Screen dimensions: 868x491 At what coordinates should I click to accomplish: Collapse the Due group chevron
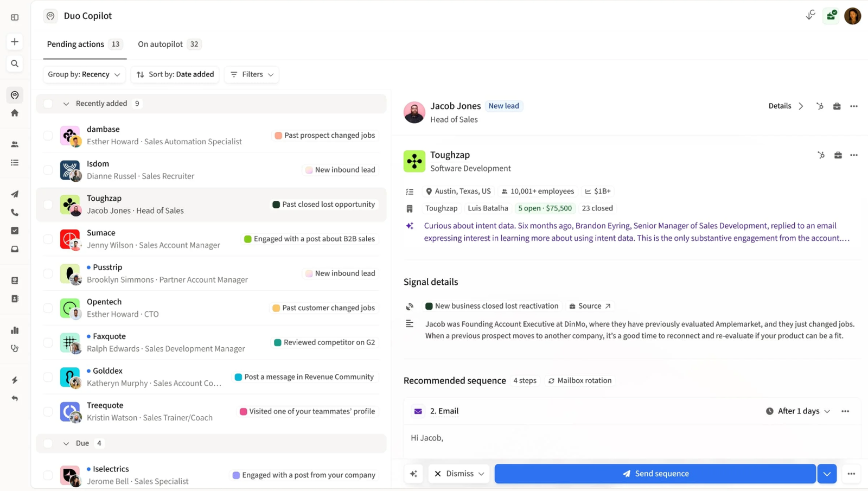tap(66, 443)
